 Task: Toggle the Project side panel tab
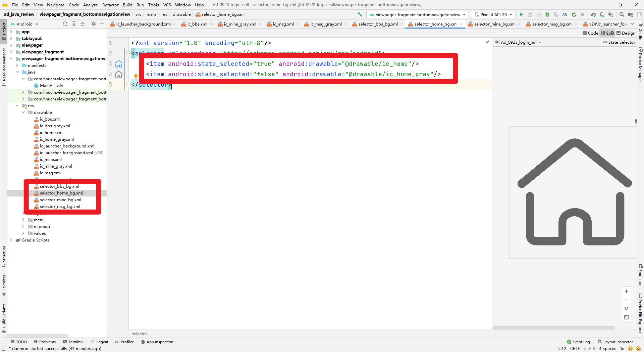4,31
